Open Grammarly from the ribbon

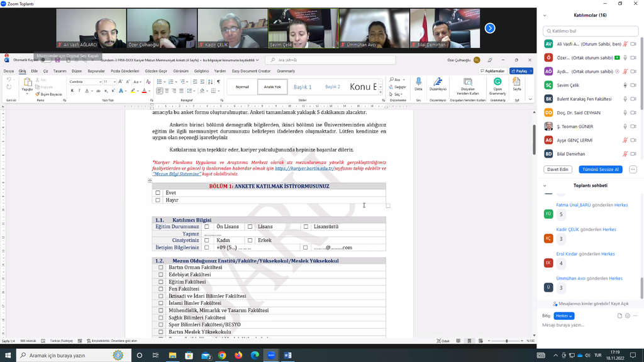pyautogui.click(x=497, y=84)
